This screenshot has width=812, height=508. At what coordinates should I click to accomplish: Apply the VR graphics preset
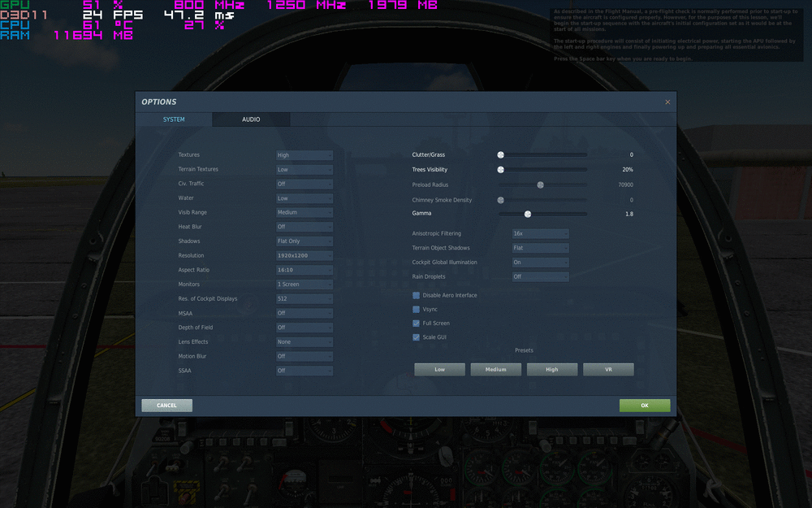coord(608,369)
